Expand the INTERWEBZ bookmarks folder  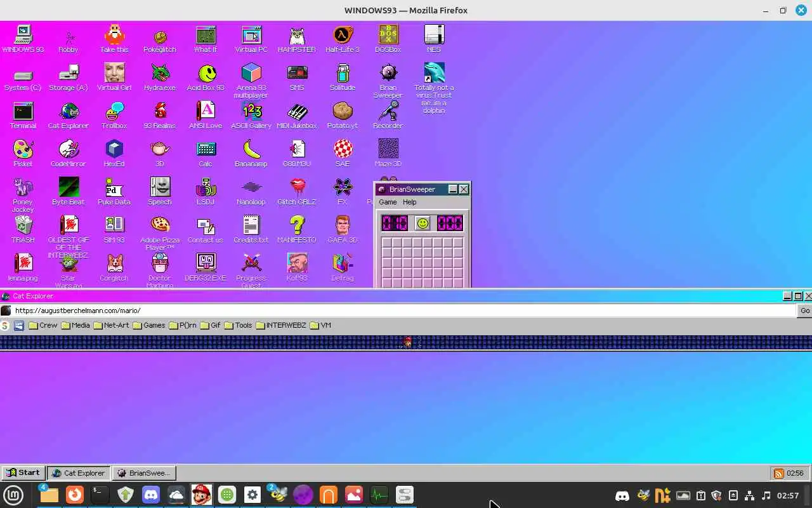pyautogui.click(x=280, y=325)
